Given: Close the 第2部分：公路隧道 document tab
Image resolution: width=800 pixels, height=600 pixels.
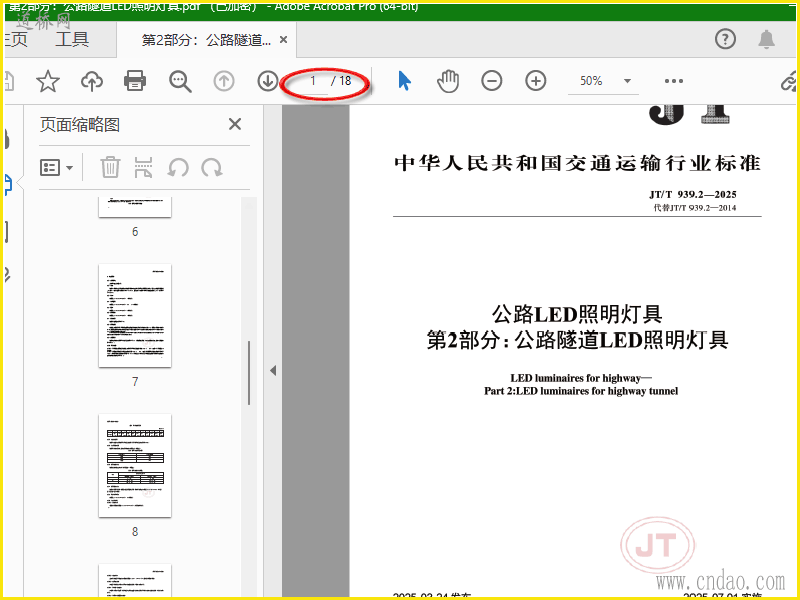Looking at the screenshot, I should 284,39.
